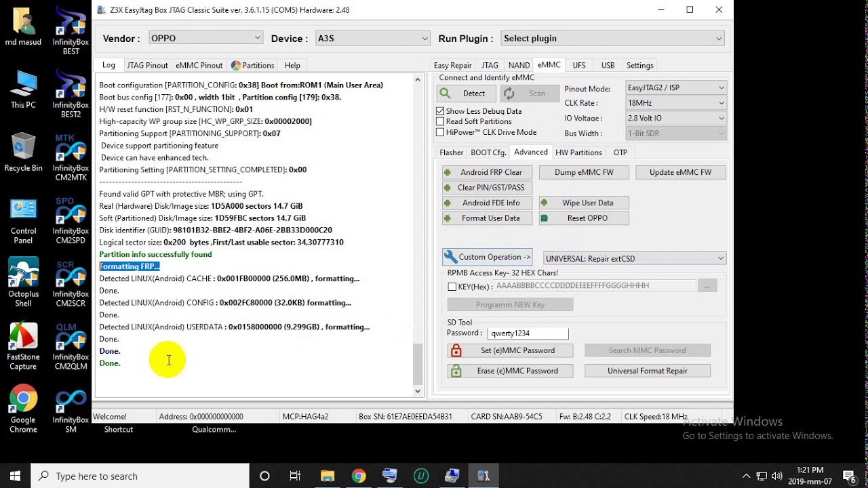Open the Vendor dropdown showing OPPO
This screenshot has width=868, height=488.
tap(205, 38)
